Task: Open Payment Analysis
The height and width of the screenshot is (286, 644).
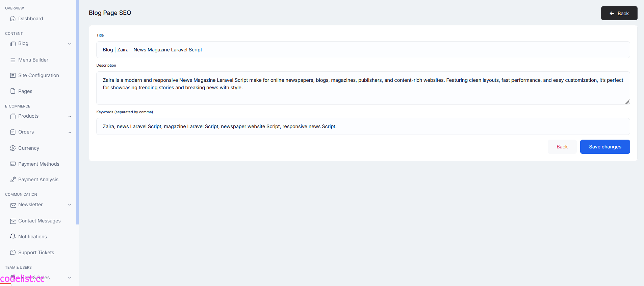Action: point(38,180)
